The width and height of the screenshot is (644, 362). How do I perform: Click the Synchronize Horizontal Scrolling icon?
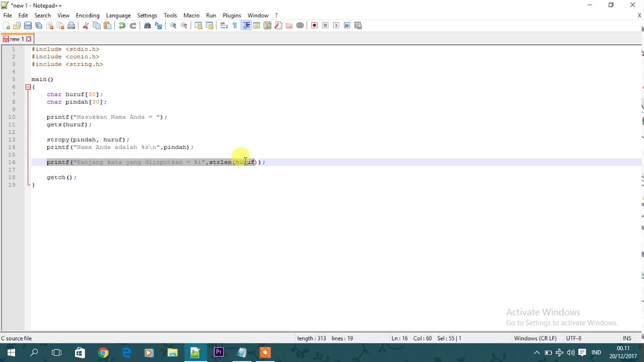click(x=210, y=26)
